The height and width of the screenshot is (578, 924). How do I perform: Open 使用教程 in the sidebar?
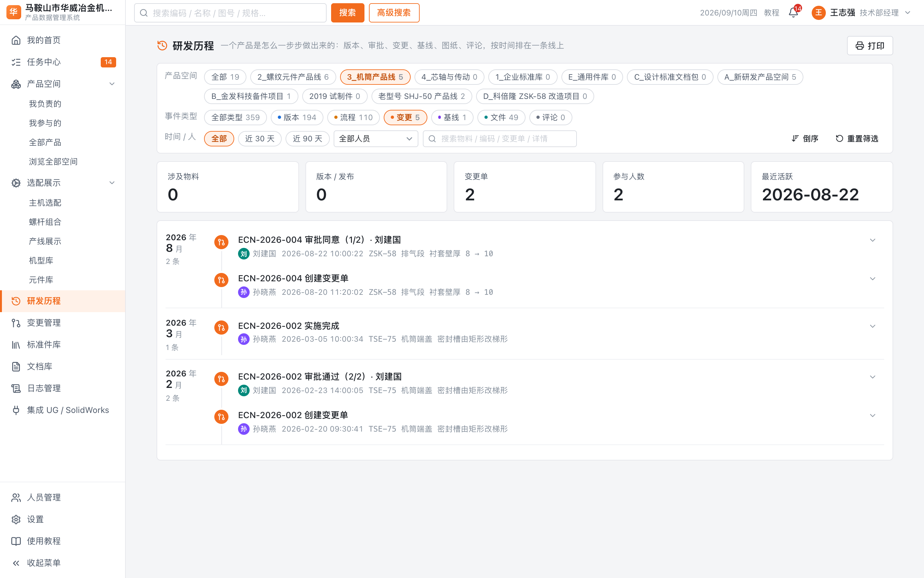tap(63, 541)
